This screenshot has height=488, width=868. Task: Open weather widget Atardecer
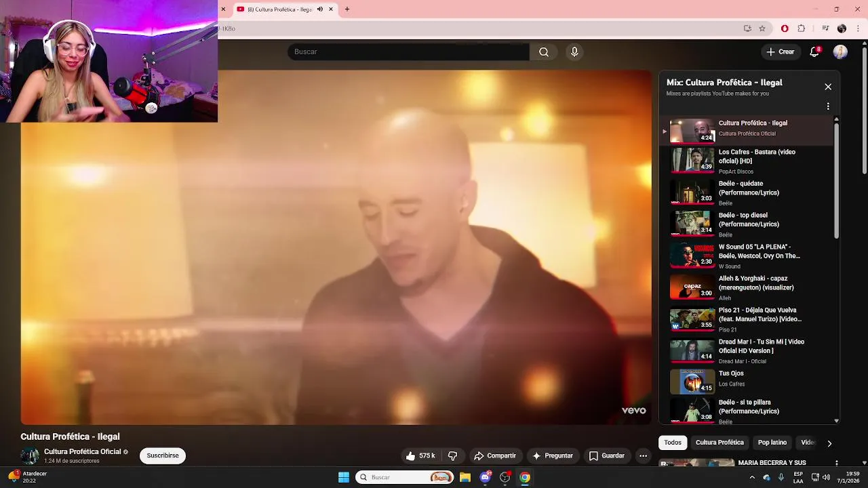[x=27, y=477]
